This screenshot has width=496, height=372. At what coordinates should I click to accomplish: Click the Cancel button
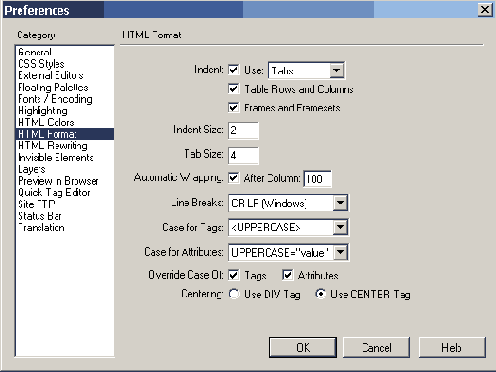[377, 348]
